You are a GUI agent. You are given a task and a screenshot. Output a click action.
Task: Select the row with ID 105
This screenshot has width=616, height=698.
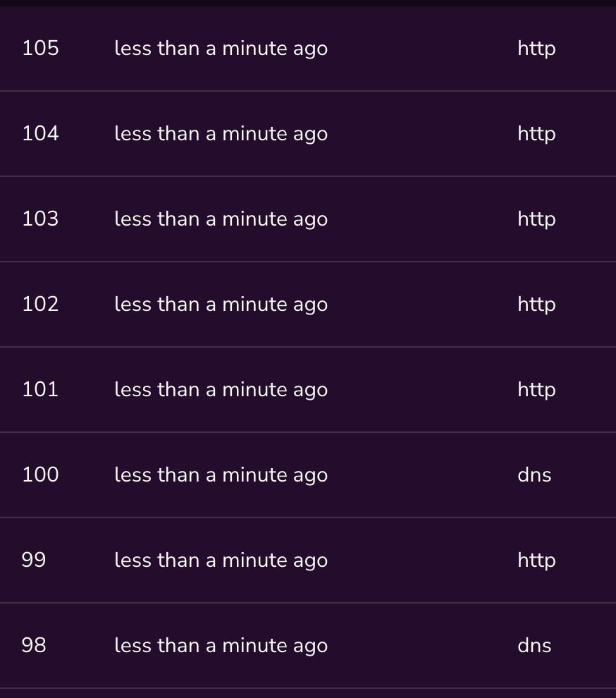40,49
